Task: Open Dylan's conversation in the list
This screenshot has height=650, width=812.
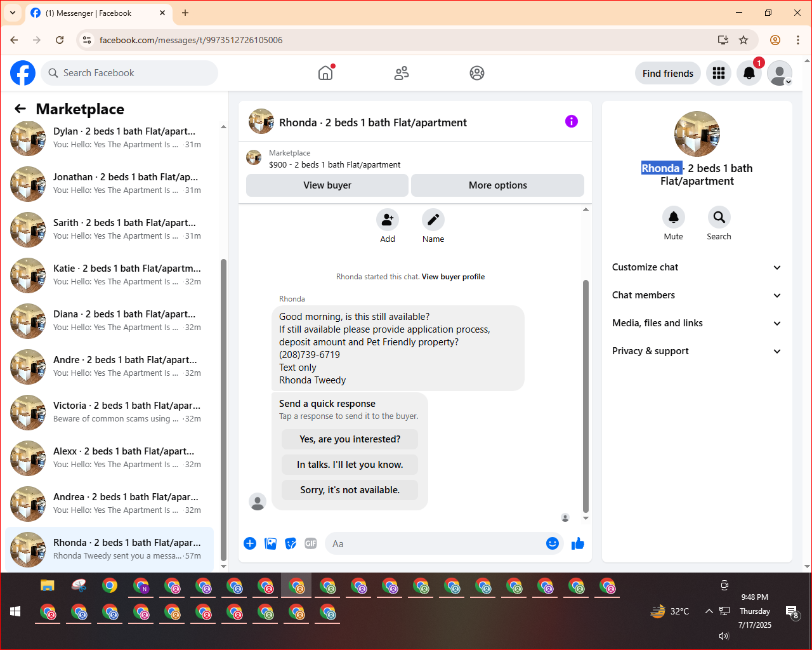Action: click(109, 138)
